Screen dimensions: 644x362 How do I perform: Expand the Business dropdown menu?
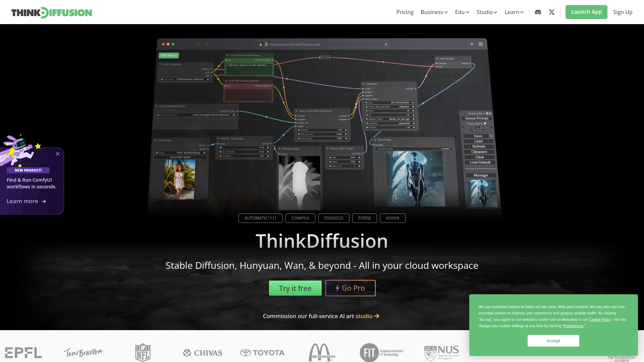(x=434, y=12)
